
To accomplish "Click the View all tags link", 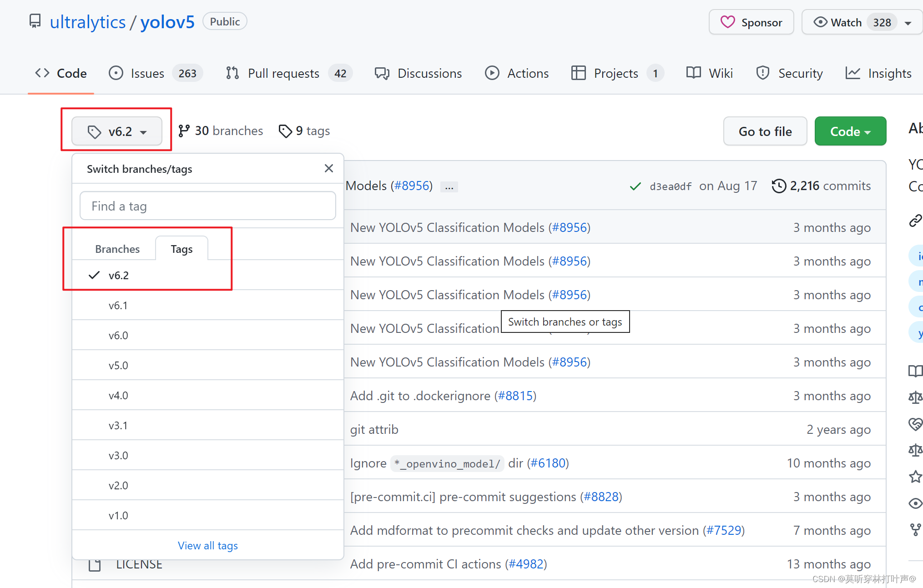I will pyautogui.click(x=208, y=545).
